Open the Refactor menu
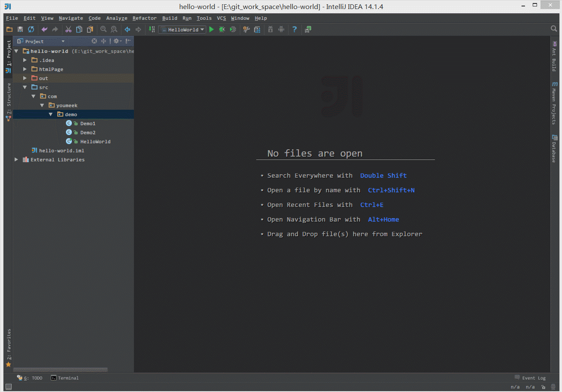The height and width of the screenshot is (392, 562). pyautogui.click(x=144, y=18)
